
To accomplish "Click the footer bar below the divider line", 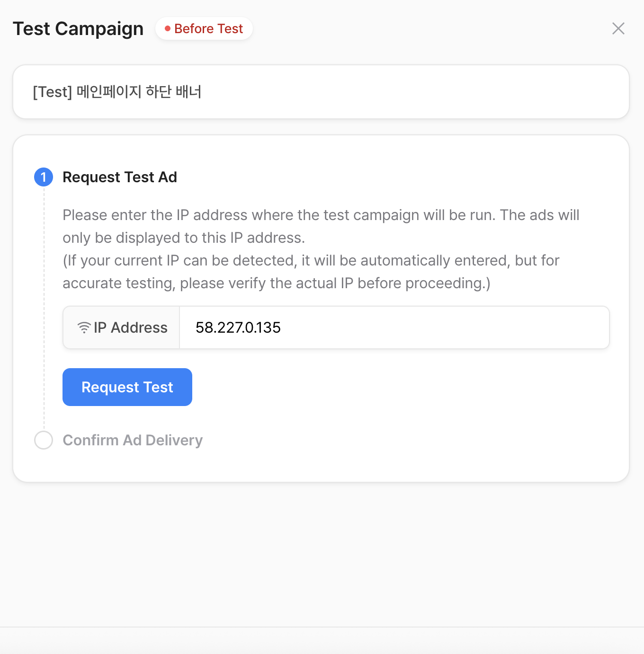I will (322, 641).
